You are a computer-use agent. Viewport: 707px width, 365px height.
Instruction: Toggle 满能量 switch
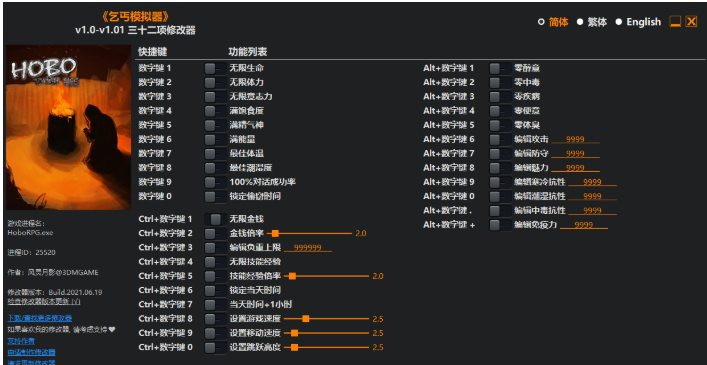[215, 139]
